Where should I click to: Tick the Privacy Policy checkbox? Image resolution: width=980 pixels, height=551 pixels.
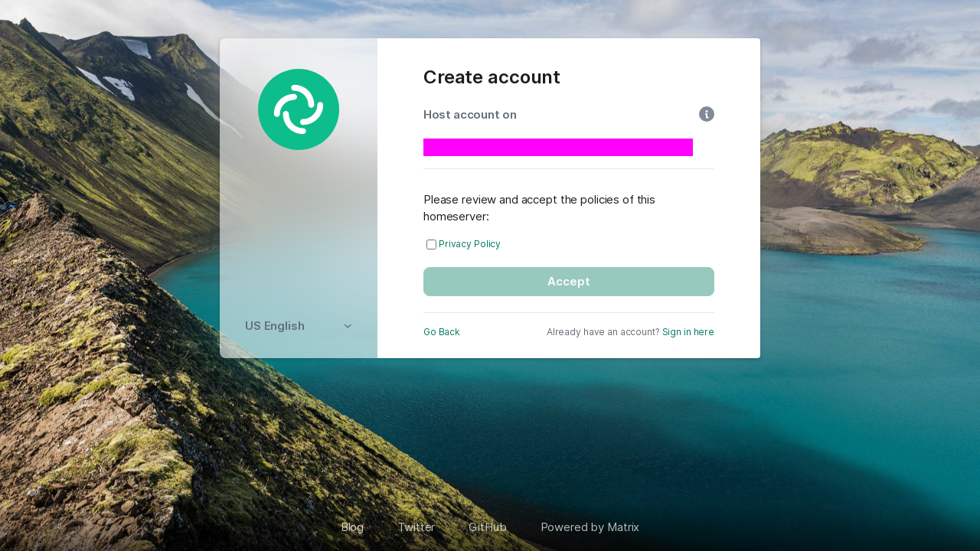[432, 245]
